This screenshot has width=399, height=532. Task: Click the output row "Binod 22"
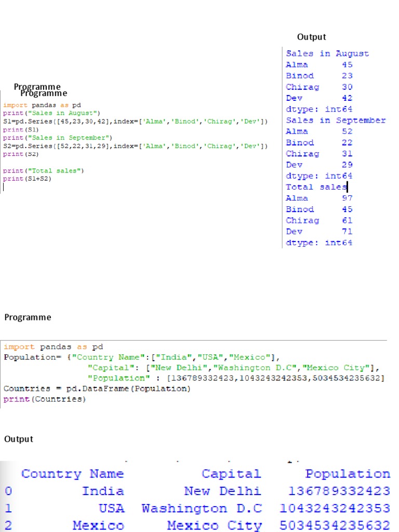tap(320, 143)
